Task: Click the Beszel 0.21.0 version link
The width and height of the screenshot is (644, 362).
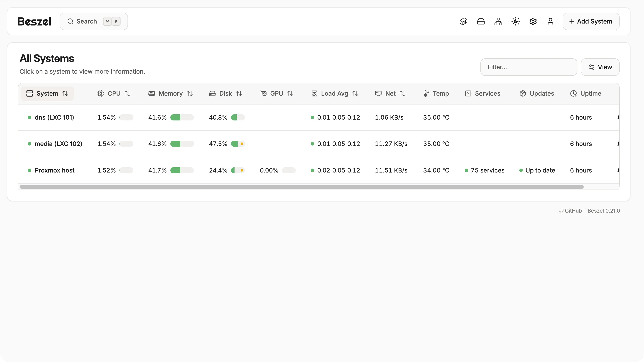Action: (604, 211)
